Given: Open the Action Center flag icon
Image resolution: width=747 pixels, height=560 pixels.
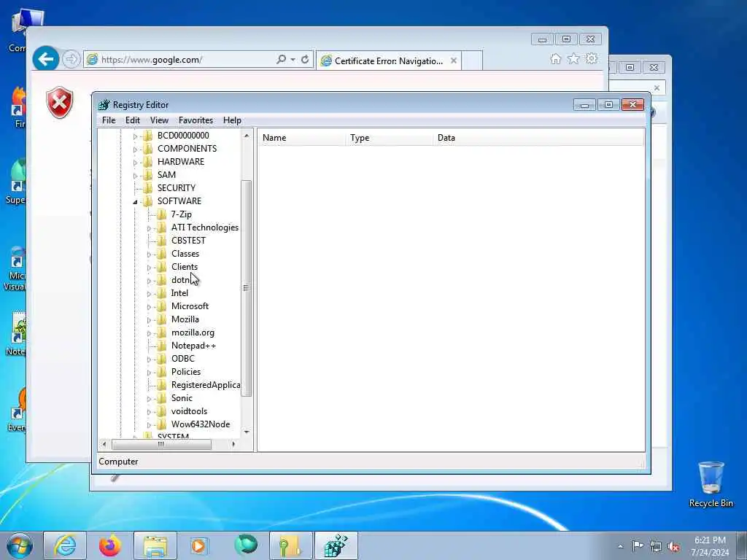Looking at the screenshot, I should click(x=638, y=546).
